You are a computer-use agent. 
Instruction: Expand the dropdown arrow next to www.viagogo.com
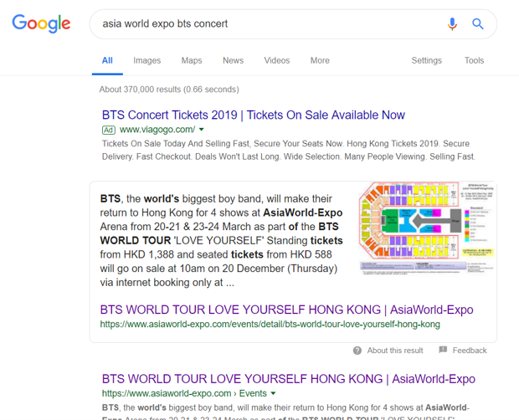click(202, 131)
